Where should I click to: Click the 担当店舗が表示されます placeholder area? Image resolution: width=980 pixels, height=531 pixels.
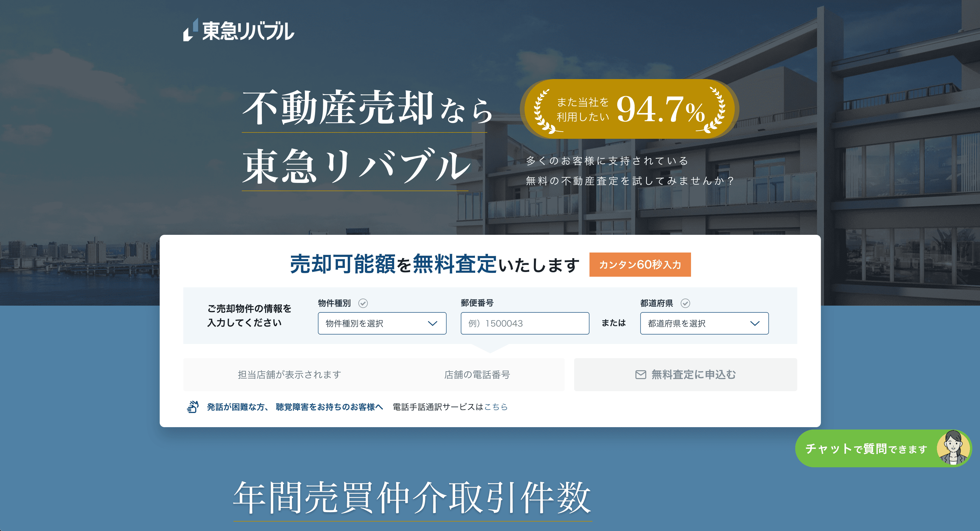[x=289, y=375]
